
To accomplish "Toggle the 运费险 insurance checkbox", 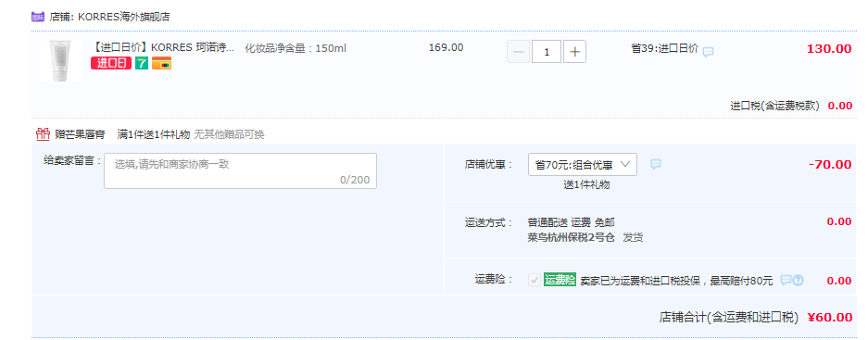I will click(535, 280).
